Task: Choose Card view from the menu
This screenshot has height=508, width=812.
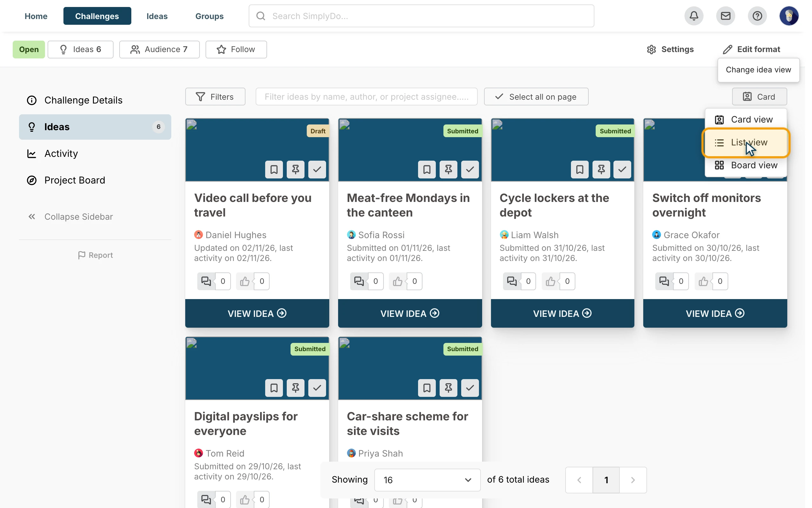Action: (x=746, y=120)
